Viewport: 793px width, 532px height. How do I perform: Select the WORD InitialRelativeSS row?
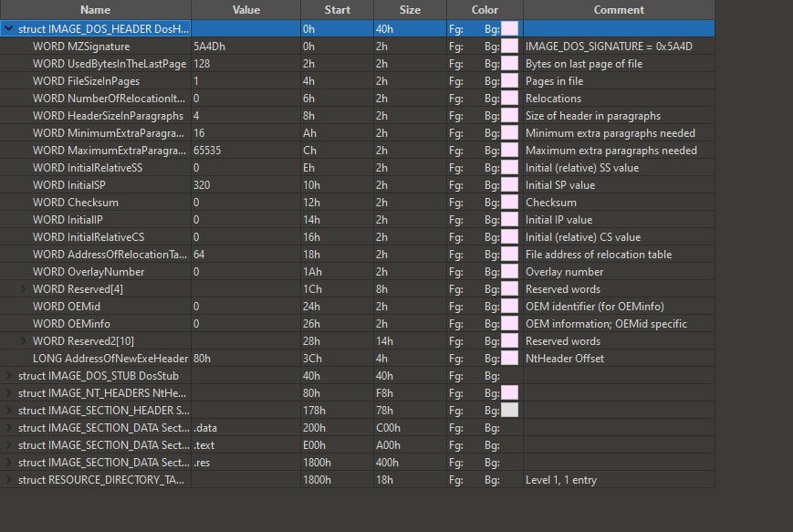pos(357,167)
